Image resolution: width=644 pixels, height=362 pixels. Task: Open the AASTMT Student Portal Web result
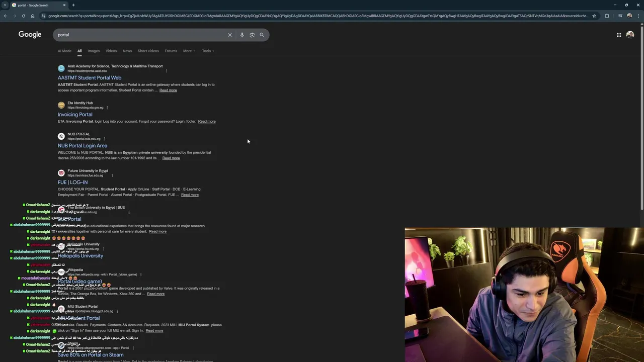(x=90, y=78)
